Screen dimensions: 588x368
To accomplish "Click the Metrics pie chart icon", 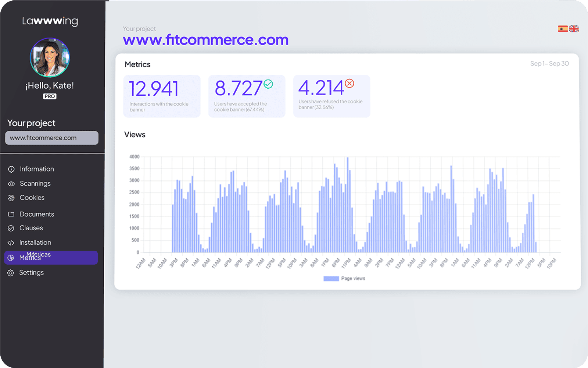I will pyautogui.click(x=11, y=258).
